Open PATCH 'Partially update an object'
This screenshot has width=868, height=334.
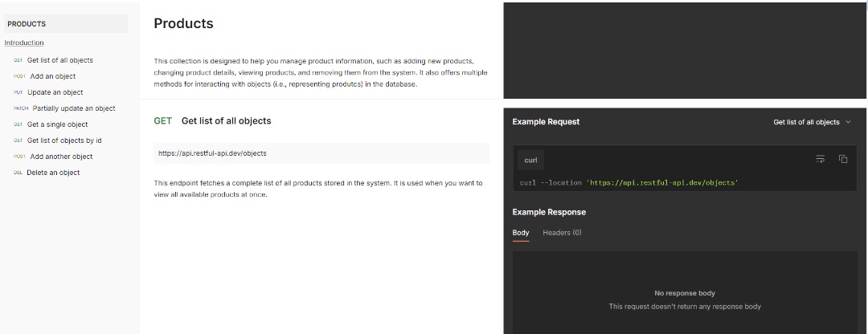[64, 108]
